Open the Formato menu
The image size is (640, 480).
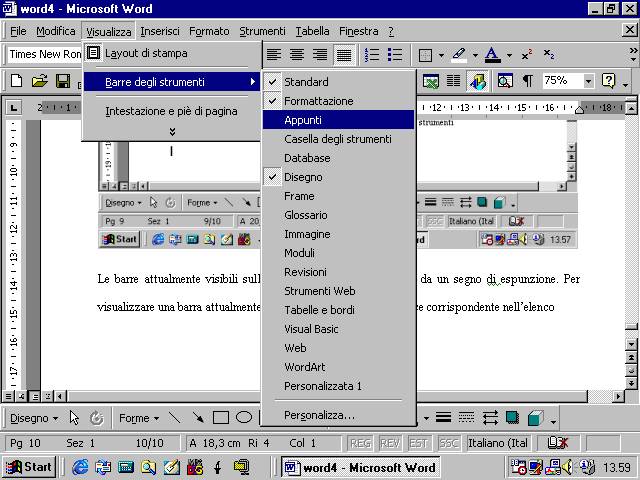[x=209, y=31]
